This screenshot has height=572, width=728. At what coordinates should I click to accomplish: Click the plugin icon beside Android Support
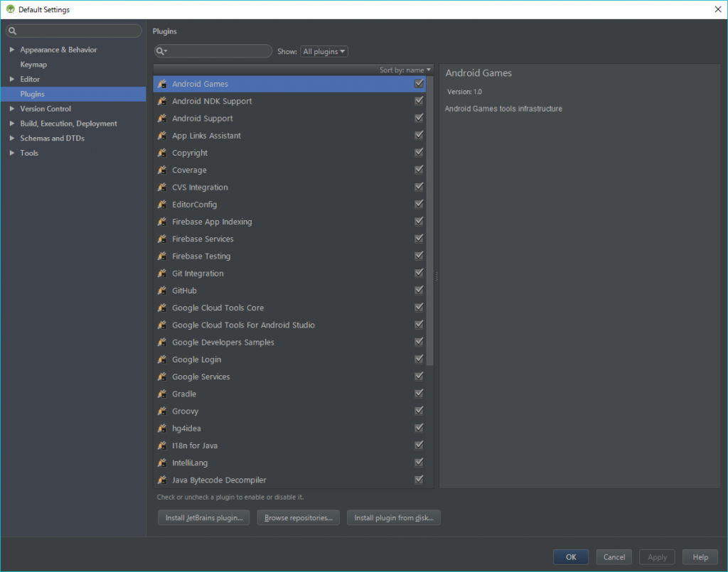pos(162,118)
